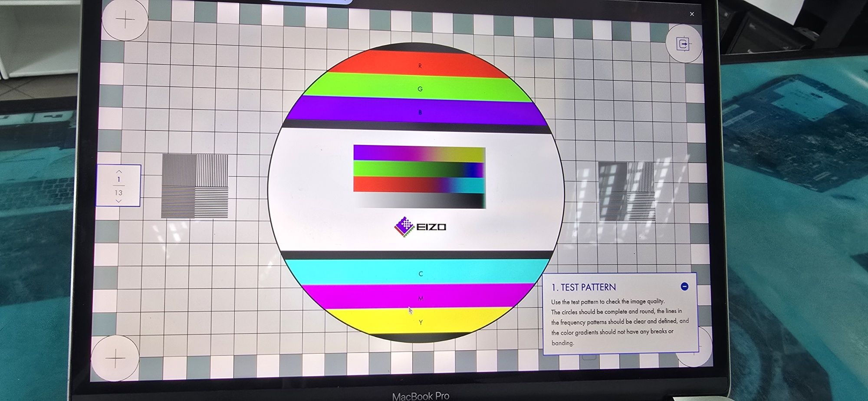Click the "Y" label on yellow bar
Viewport: 868px width, 401px height.
pyautogui.click(x=421, y=322)
